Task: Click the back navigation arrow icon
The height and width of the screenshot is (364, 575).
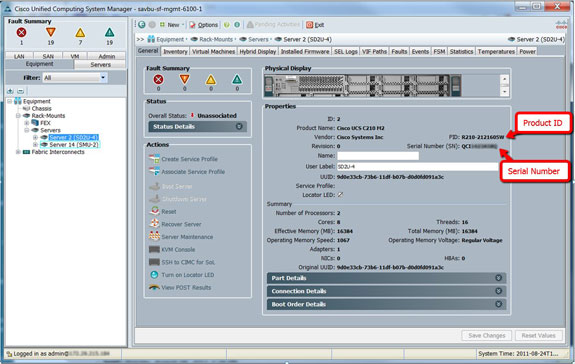Action: 142,25
